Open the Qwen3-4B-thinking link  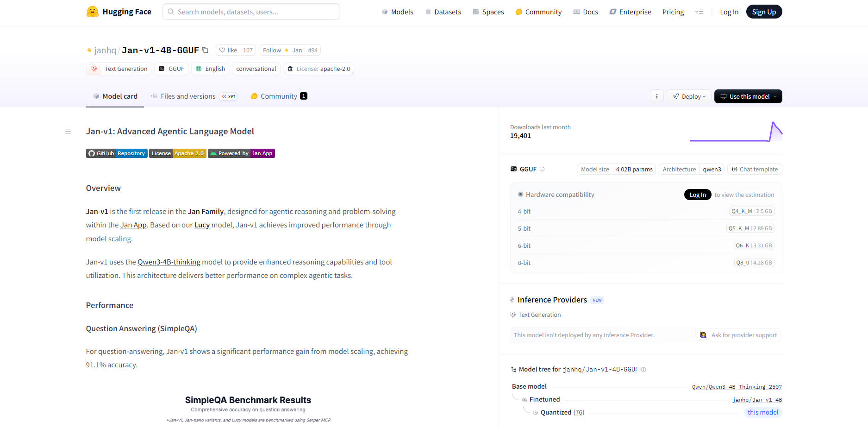coord(169,262)
